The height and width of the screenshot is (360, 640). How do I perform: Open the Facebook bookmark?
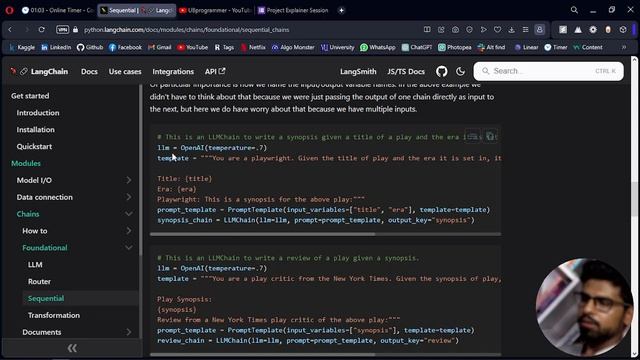click(125, 47)
